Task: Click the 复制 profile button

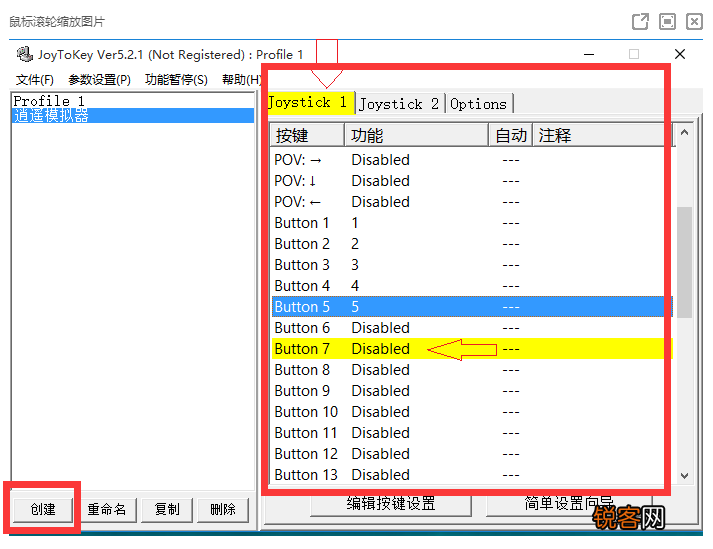Action: point(167,509)
